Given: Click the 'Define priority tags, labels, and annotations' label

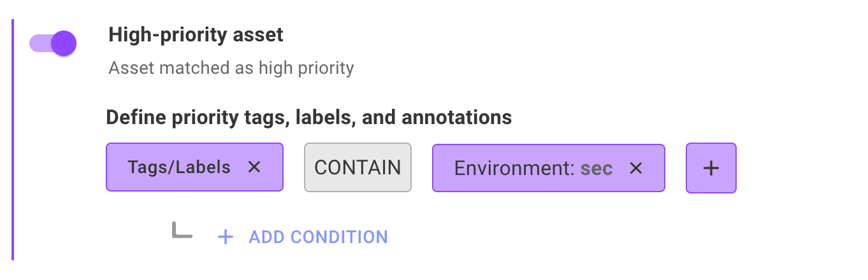Looking at the screenshot, I should tap(308, 118).
